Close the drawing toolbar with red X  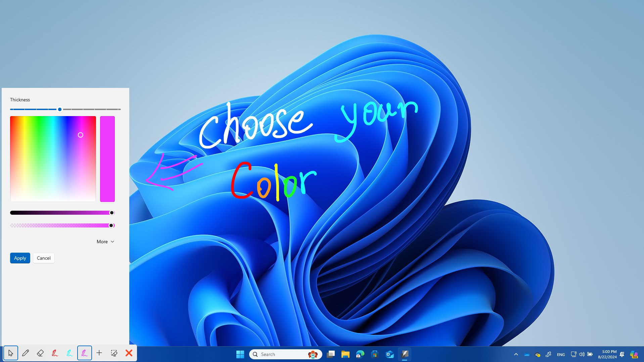tap(129, 353)
